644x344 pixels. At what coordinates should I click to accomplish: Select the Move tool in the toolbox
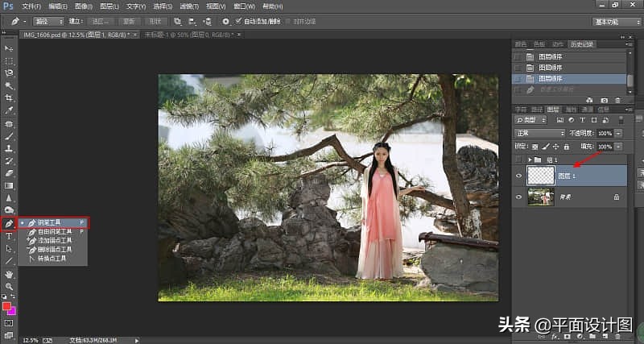10,48
